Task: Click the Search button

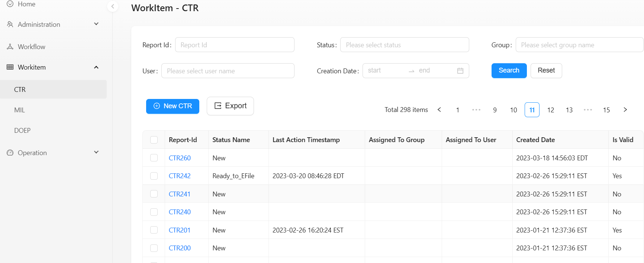Action: coord(509,71)
